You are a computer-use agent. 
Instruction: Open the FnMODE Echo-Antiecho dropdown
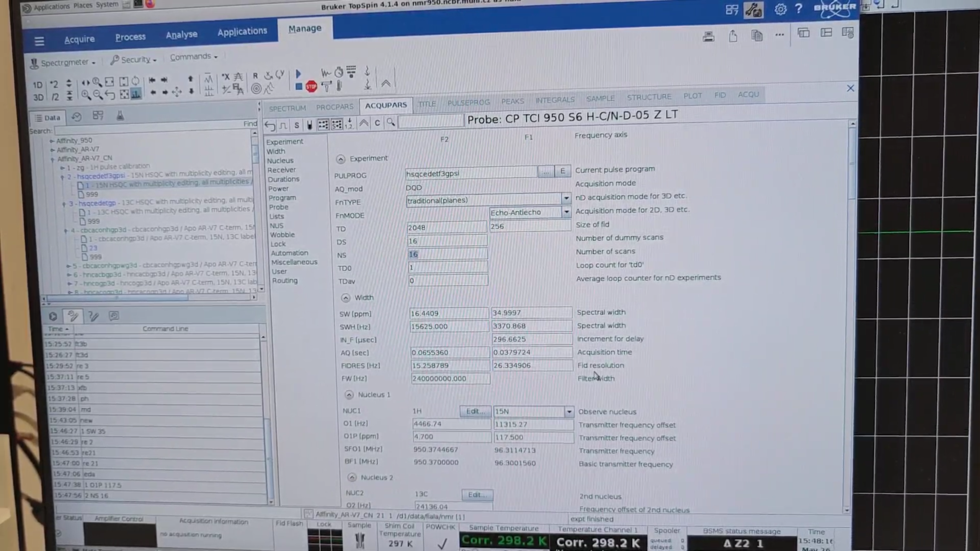pos(566,212)
